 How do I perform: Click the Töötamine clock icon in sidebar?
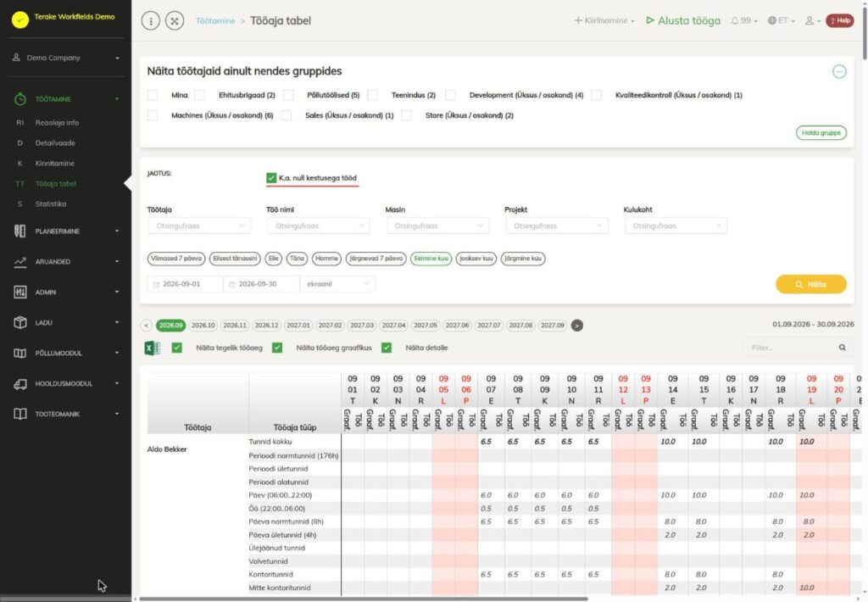tap(20, 99)
